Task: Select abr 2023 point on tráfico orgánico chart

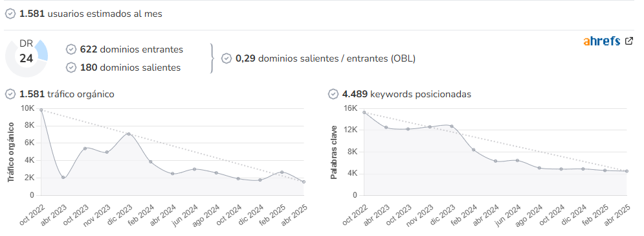Action: pos(63,178)
